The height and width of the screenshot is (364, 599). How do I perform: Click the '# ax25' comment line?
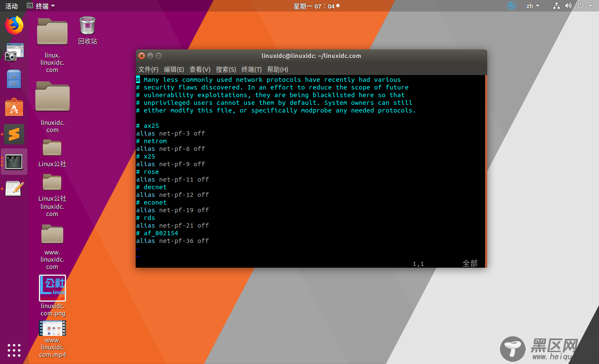[148, 126]
